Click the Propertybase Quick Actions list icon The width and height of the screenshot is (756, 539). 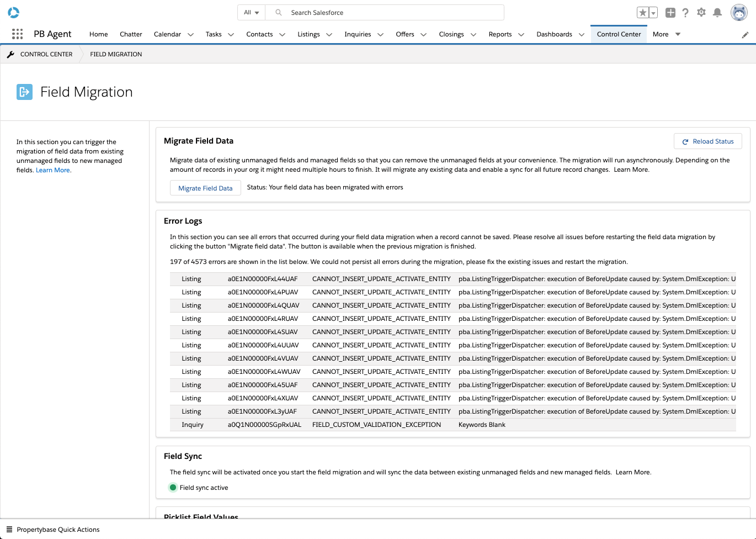click(x=9, y=530)
